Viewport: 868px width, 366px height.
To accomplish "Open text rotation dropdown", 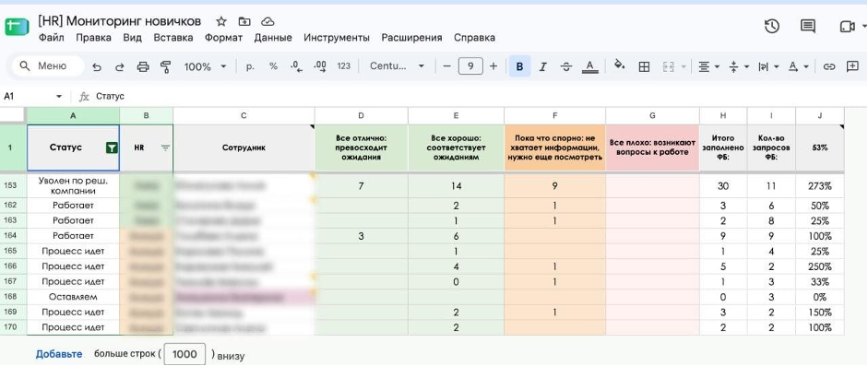I will (798, 67).
